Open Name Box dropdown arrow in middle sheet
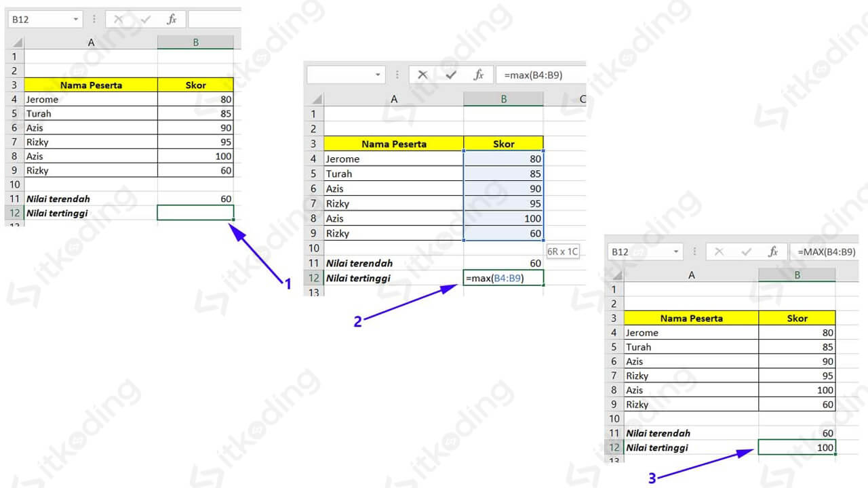Viewport: 868px width, 488px height. [378, 75]
